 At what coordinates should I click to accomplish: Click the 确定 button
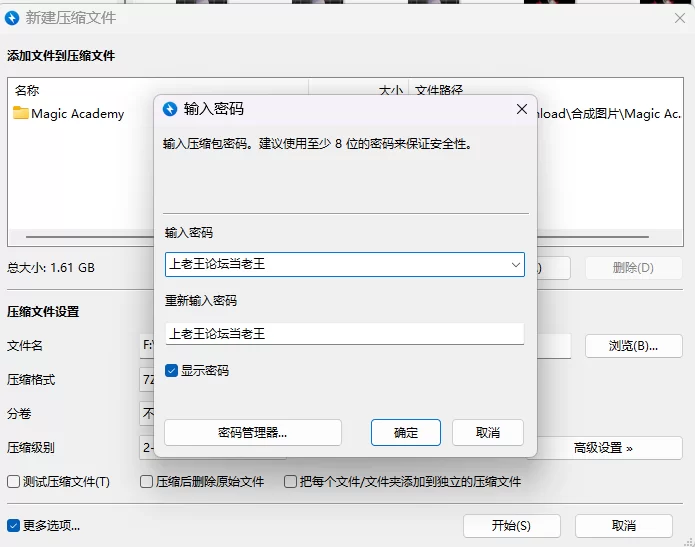406,432
